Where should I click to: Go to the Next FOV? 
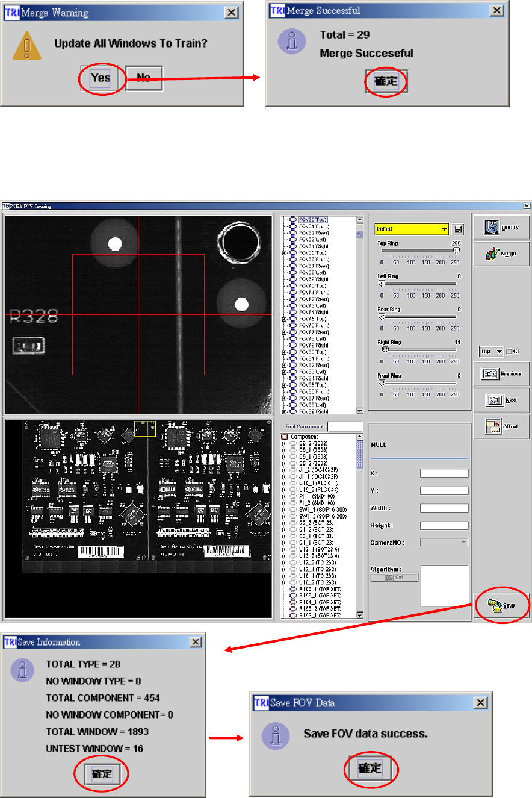click(501, 400)
